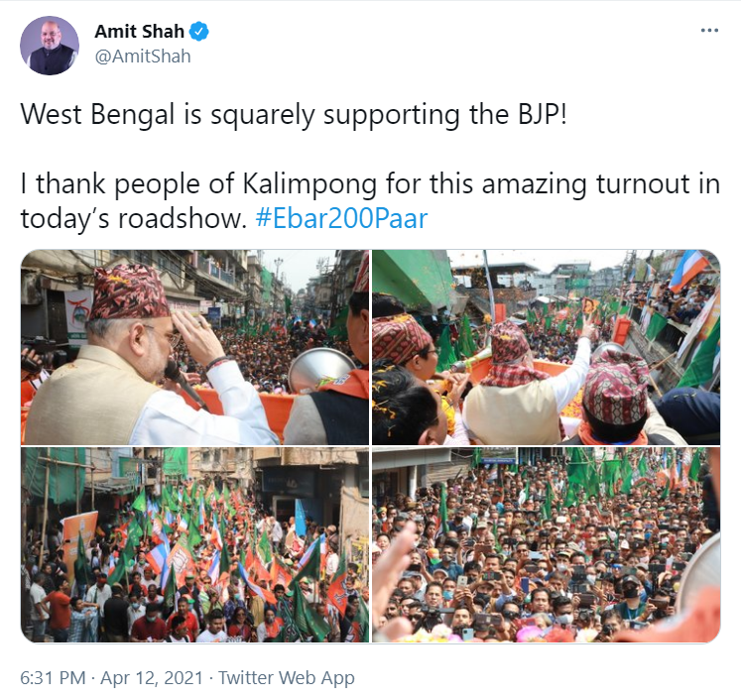Open the tweet's three-dot more options menu
741x700 pixels.
(x=709, y=31)
